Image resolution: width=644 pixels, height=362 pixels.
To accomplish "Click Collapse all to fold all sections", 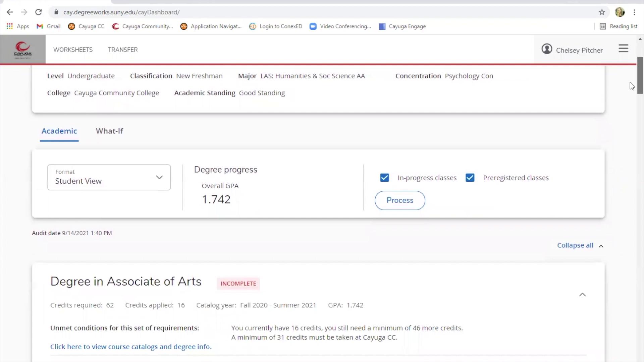I will point(575,245).
